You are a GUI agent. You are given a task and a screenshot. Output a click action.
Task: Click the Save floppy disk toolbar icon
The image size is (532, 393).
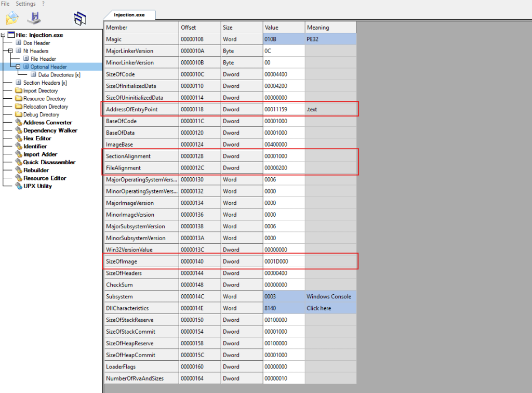coord(34,18)
